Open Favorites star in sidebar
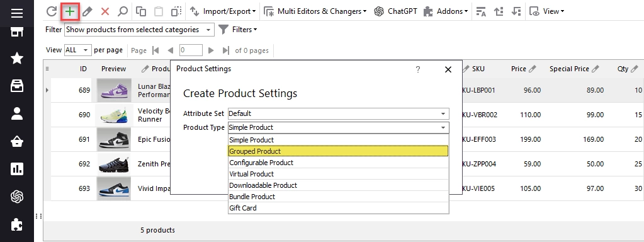 (x=17, y=59)
